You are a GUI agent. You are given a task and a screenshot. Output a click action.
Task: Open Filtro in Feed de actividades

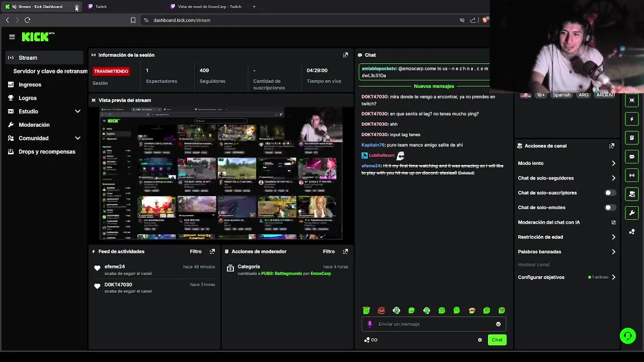pos(196,251)
